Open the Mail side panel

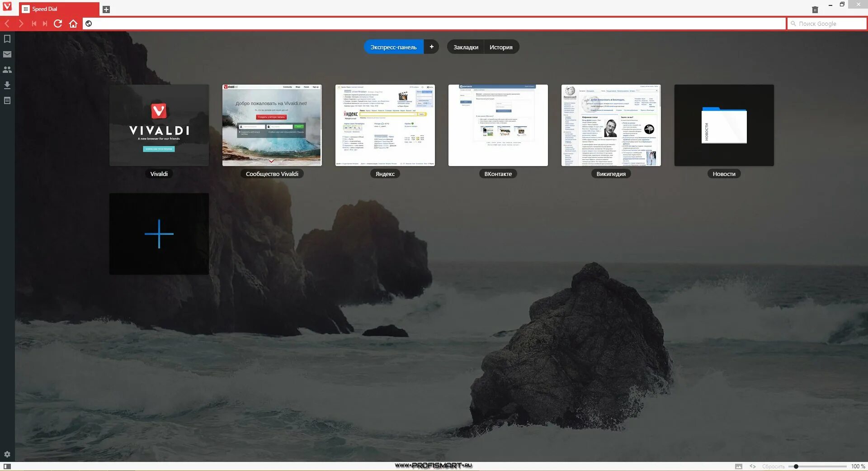click(7, 54)
